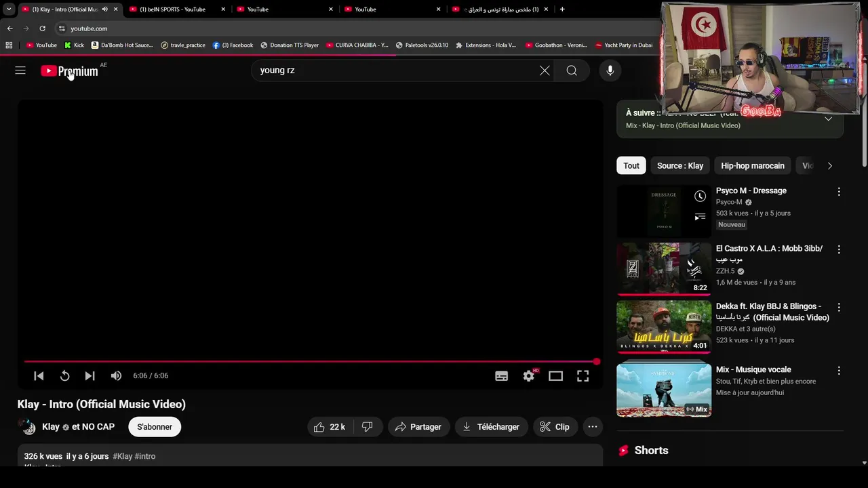Click the #intro hashtag
This screenshot has width=868, height=488.
[x=145, y=456]
